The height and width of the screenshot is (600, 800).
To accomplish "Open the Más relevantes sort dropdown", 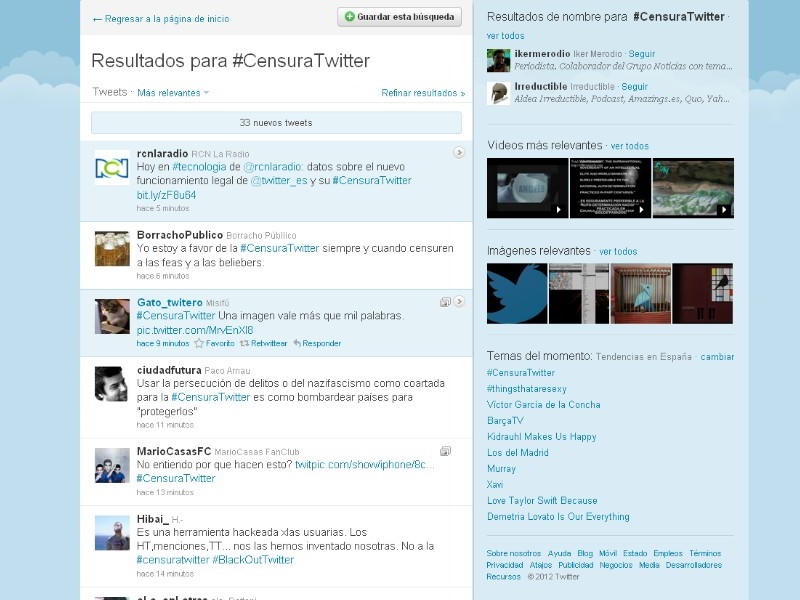I will coord(173,93).
